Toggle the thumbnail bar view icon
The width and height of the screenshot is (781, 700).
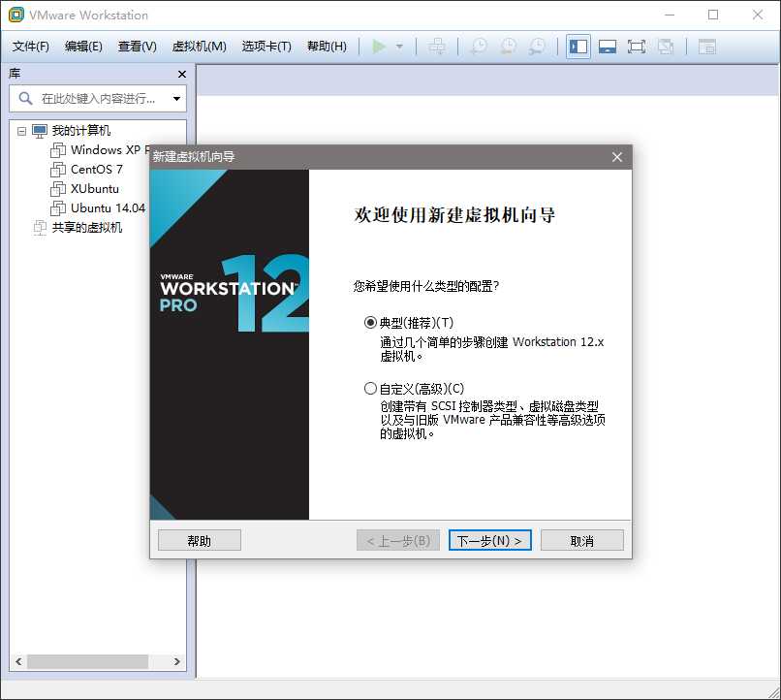(x=608, y=47)
